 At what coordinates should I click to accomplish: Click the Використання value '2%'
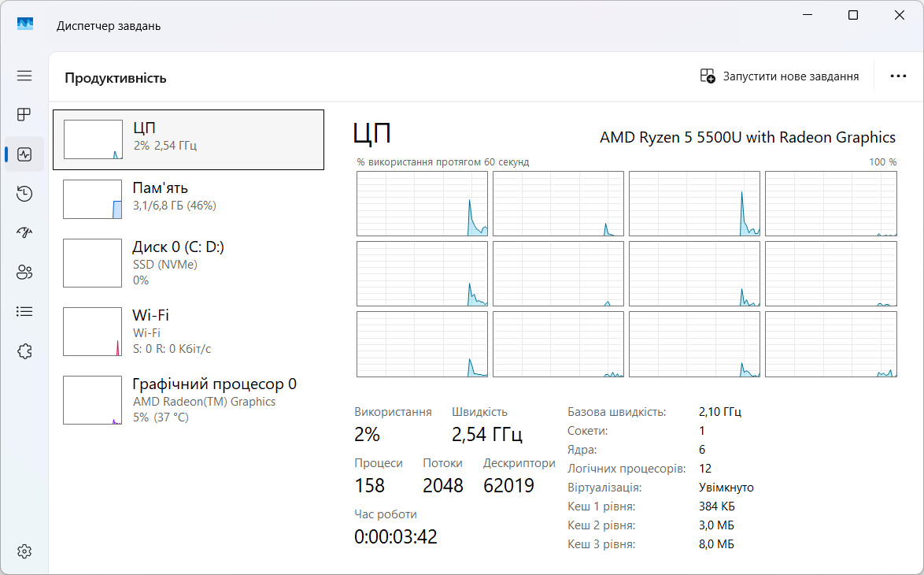(x=367, y=435)
